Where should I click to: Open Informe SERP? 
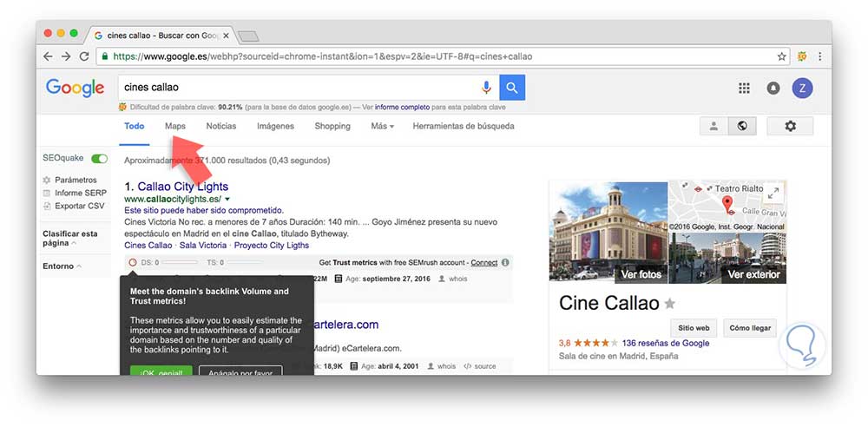pos(75,193)
